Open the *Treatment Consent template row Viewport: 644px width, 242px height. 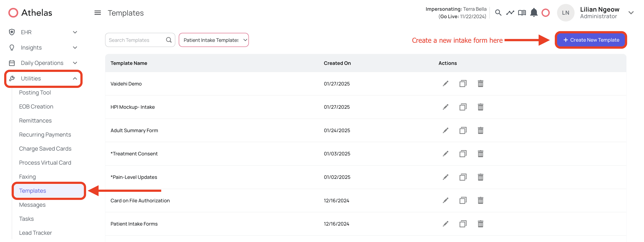(x=134, y=154)
